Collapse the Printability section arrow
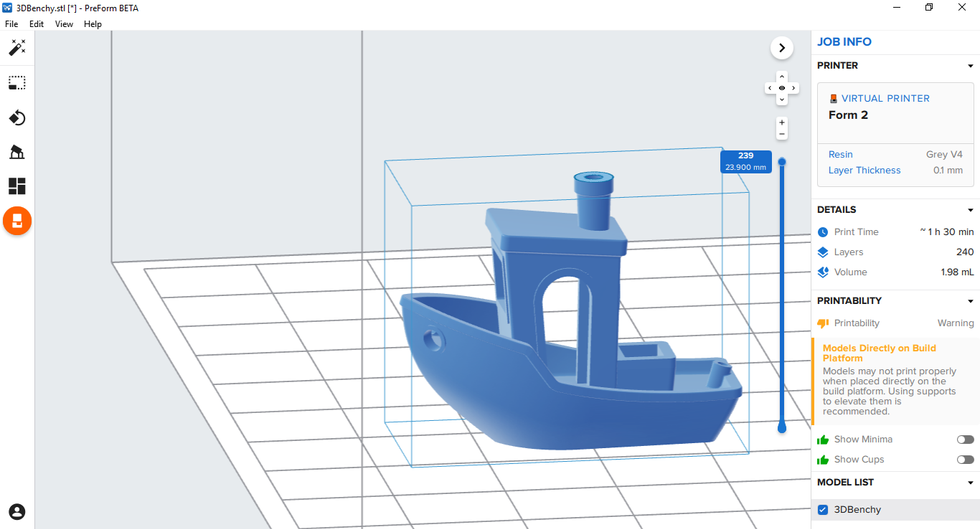This screenshot has width=980, height=529. point(971,301)
